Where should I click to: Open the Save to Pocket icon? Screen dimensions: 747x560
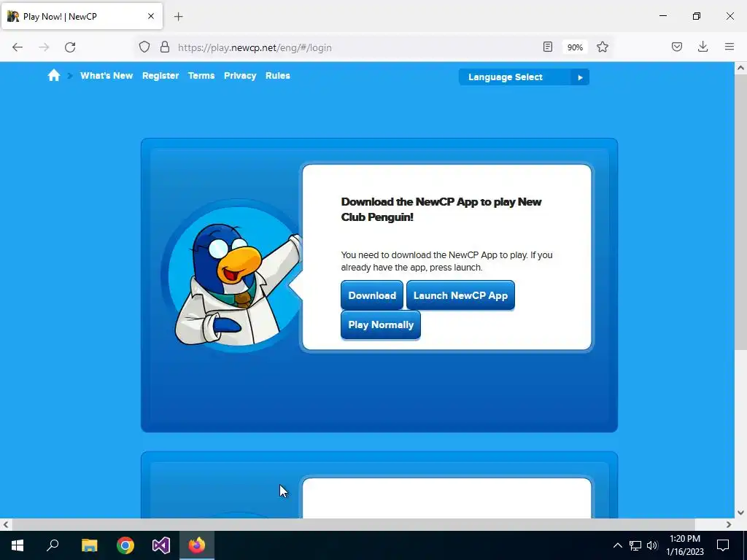coord(677,47)
